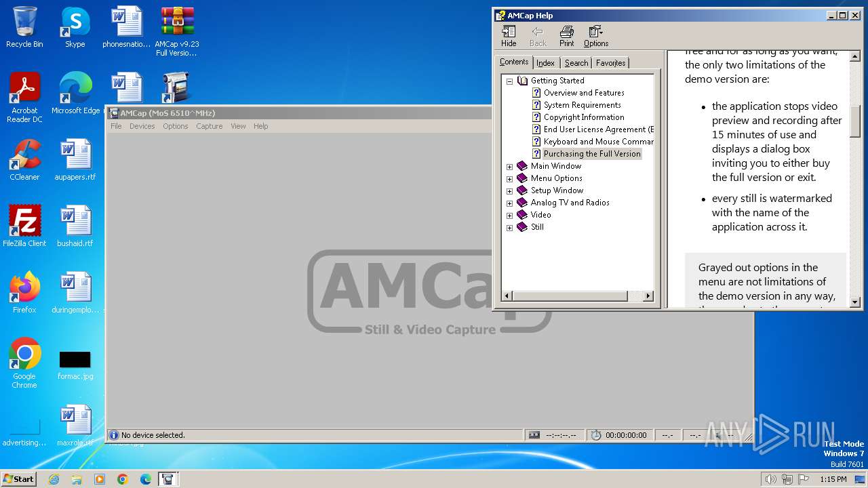This screenshot has height=488, width=868.
Task: Switch to the Search tab
Action: coord(576,63)
